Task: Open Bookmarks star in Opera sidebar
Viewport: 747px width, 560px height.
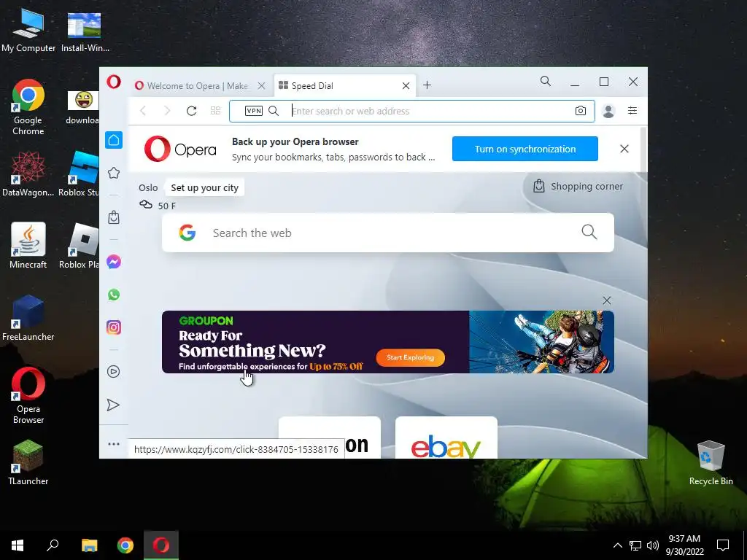Action: (x=114, y=173)
